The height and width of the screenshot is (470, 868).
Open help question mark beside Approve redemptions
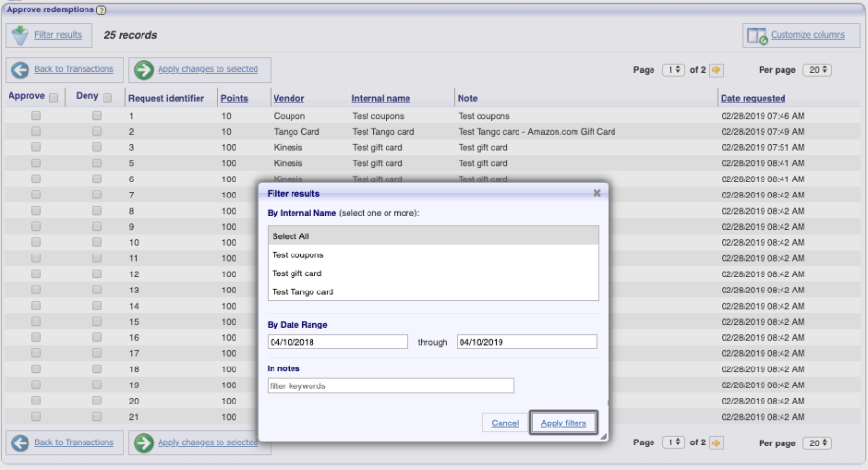101,9
